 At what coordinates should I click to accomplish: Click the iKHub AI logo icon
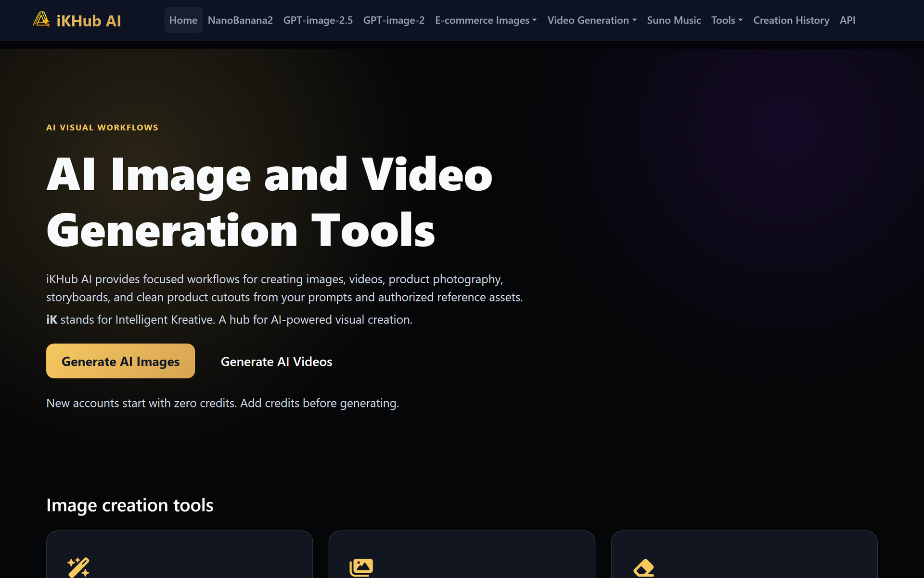coord(41,20)
